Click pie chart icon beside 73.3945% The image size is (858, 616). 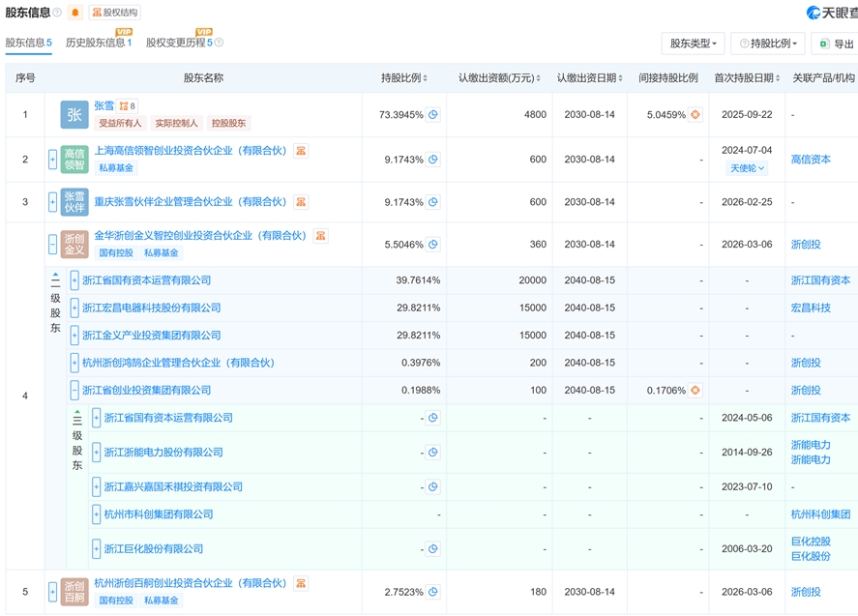tap(433, 115)
